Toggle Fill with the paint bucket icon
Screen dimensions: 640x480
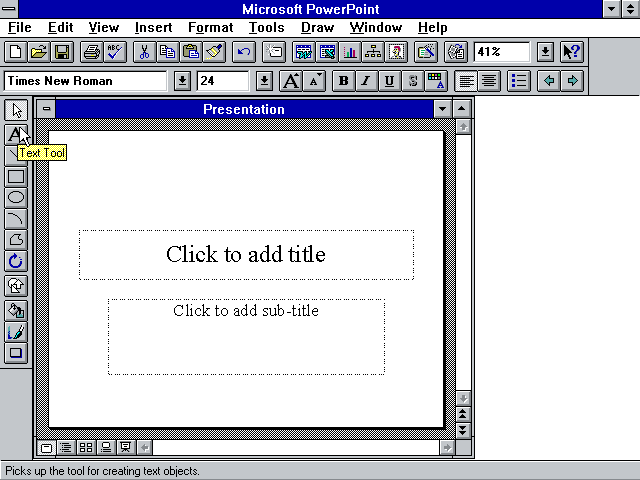pos(16,311)
